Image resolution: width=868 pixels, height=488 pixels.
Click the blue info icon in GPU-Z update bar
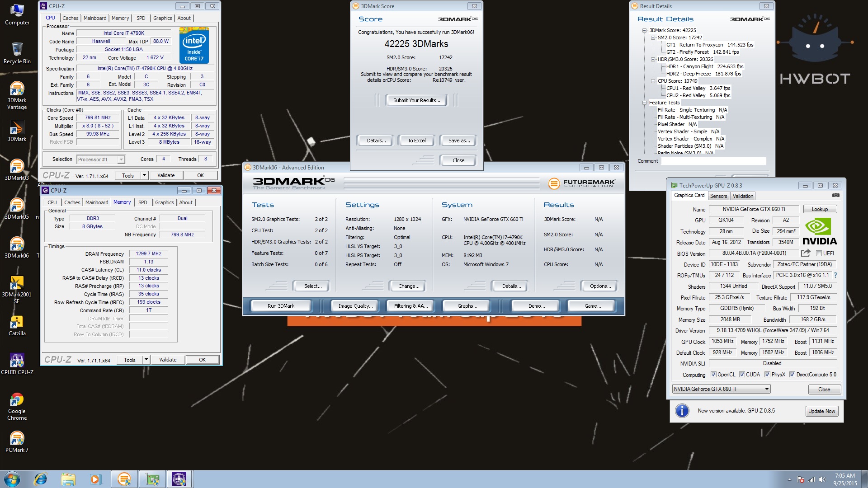tap(682, 411)
